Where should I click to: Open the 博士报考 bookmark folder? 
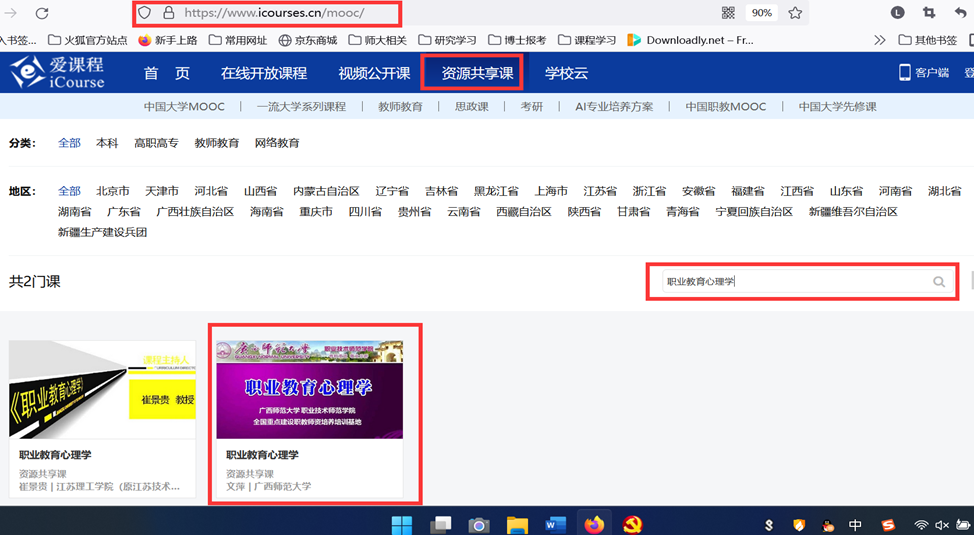point(517,40)
